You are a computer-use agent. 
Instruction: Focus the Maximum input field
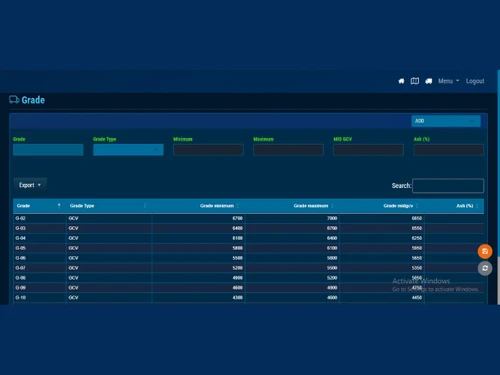coord(288,150)
